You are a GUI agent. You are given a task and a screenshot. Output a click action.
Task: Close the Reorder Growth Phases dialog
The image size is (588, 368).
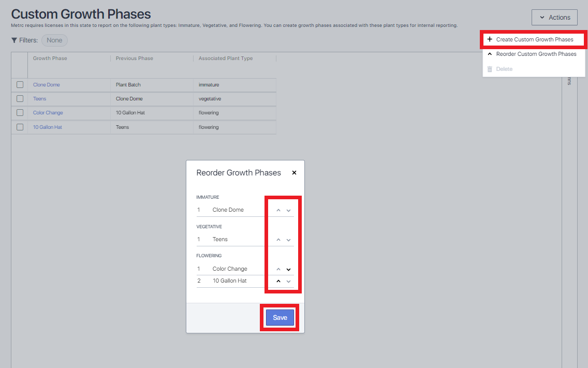294,172
